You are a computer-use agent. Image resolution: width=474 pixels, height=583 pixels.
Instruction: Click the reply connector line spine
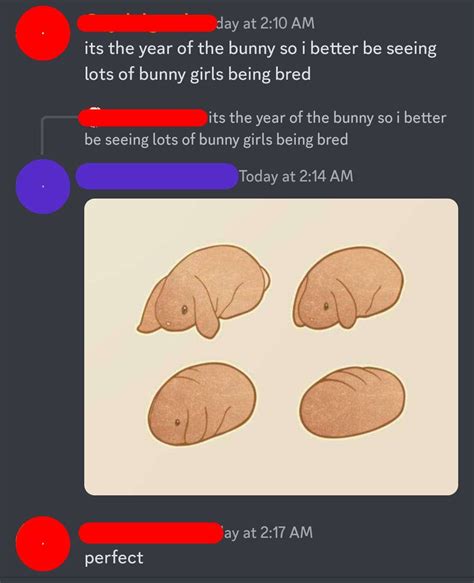click(x=42, y=135)
